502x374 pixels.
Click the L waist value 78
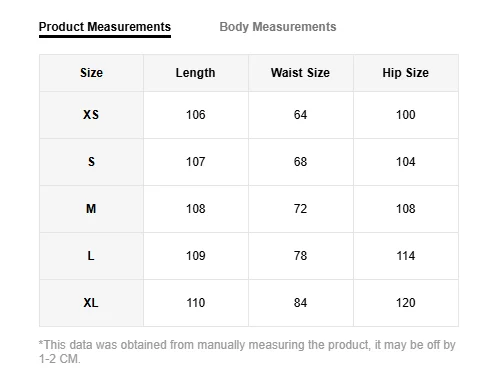pos(300,256)
